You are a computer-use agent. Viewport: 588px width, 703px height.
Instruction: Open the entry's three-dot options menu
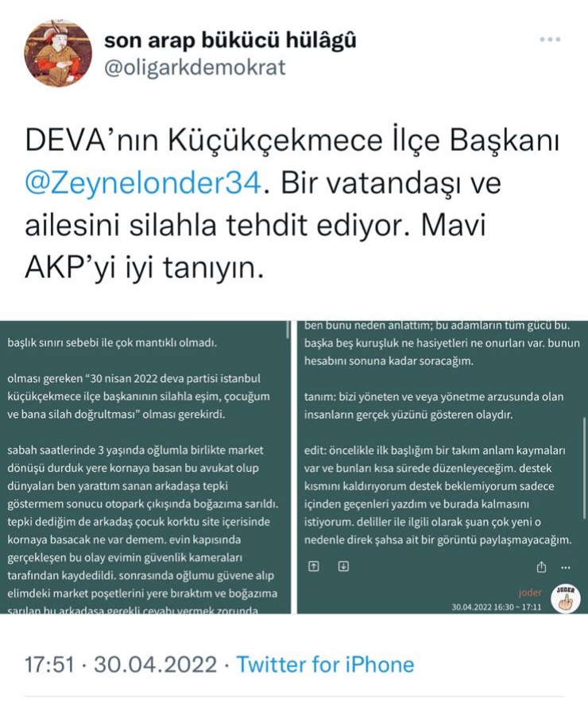(x=566, y=568)
